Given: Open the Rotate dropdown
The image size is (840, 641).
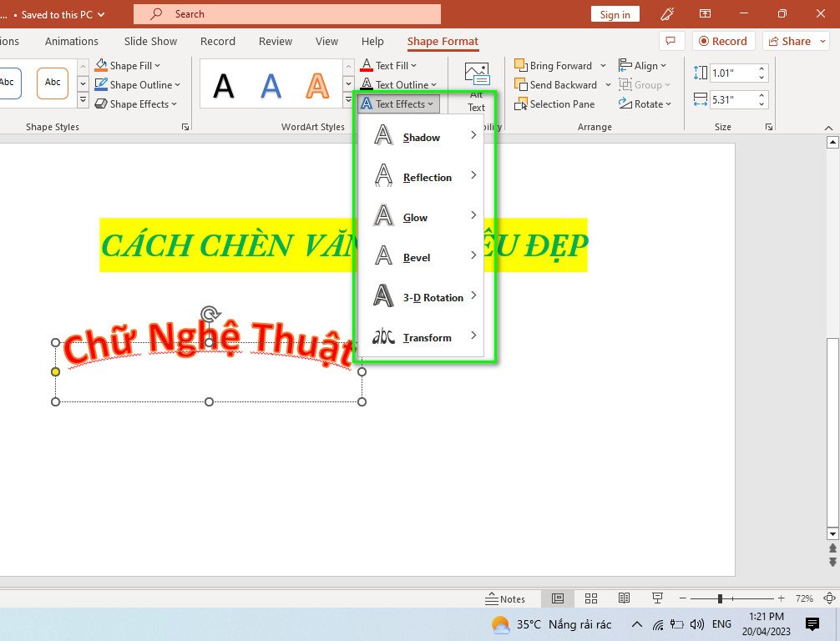Looking at the screenshot, I should 645,103.
